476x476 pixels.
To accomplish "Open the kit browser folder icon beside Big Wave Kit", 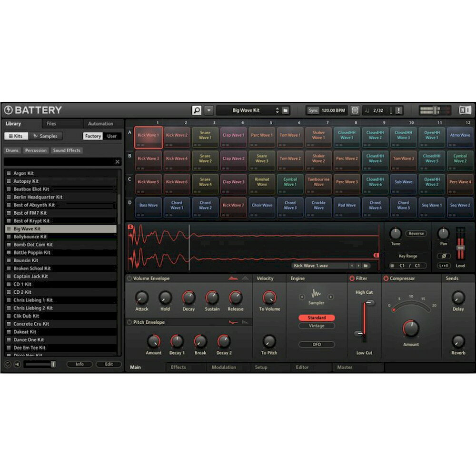I will pyautogui.click(x=285, y=110).
